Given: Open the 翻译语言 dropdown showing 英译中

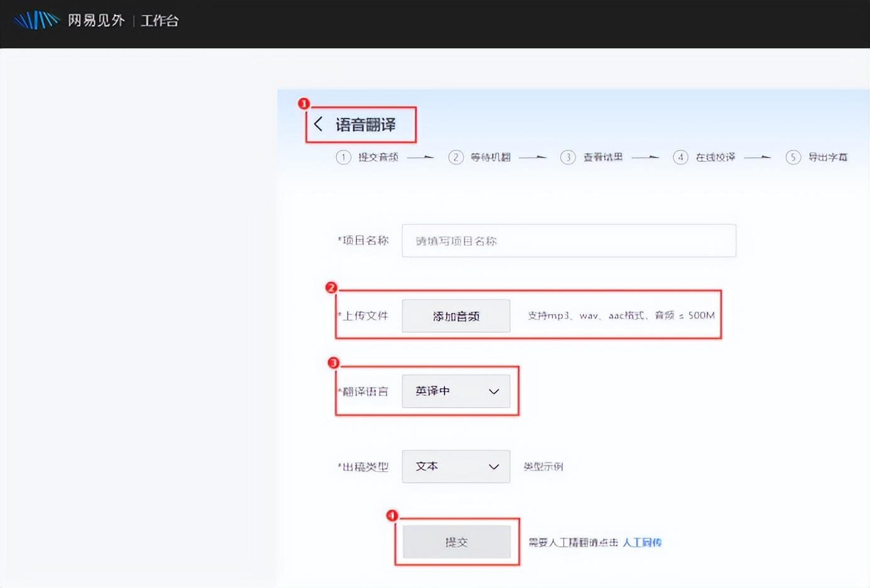Looking at the screenshot, I should point(456,391).
